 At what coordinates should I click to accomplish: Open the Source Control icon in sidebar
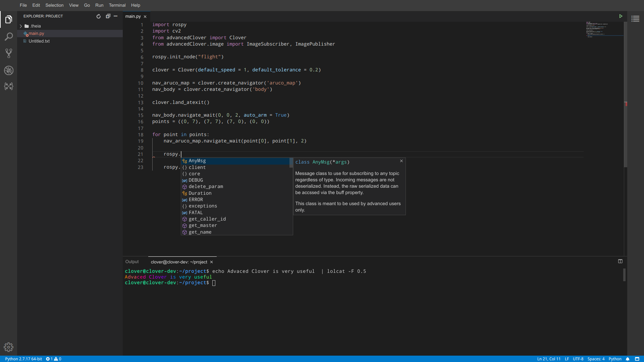tap(9, 53)
